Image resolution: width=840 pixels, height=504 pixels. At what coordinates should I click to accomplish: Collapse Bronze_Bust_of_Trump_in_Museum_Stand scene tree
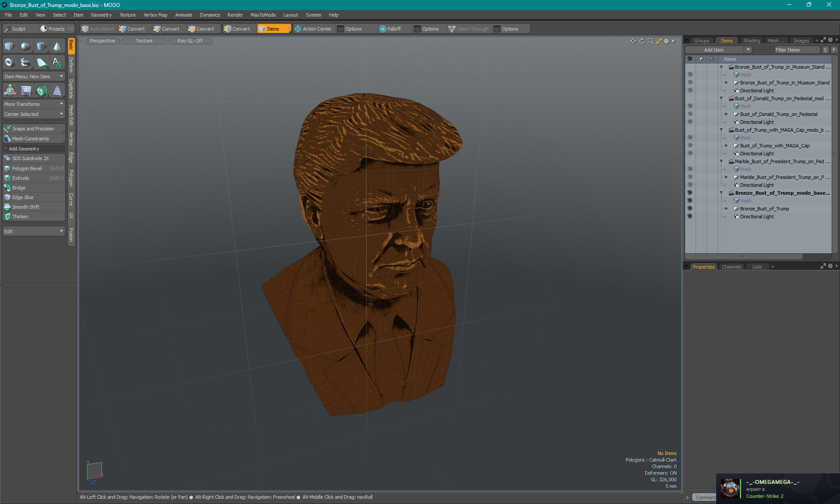tap(721, 67)
